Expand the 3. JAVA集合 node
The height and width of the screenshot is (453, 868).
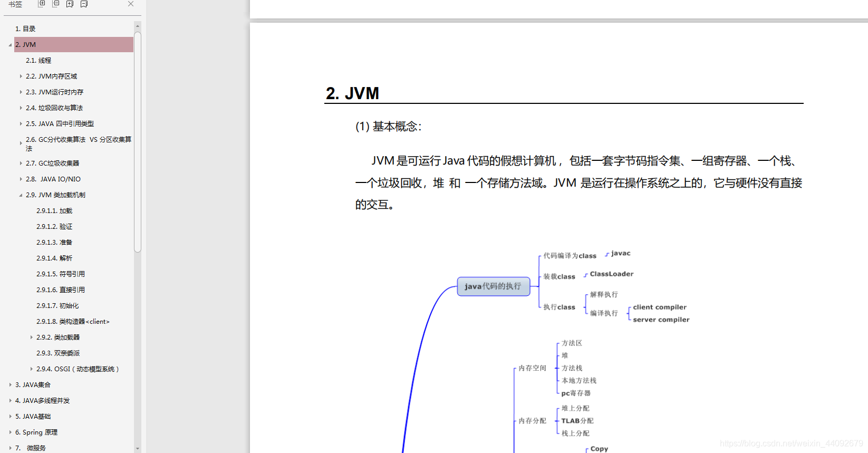pos(10,385)
